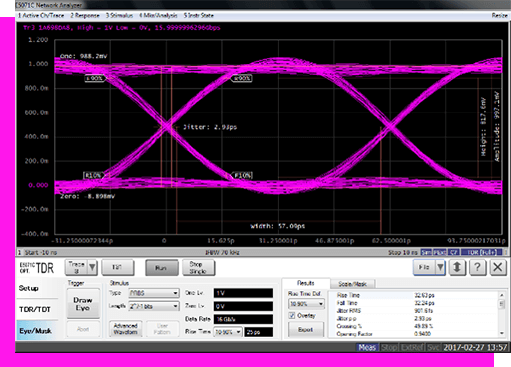Click the date and time display

[475, 348]
